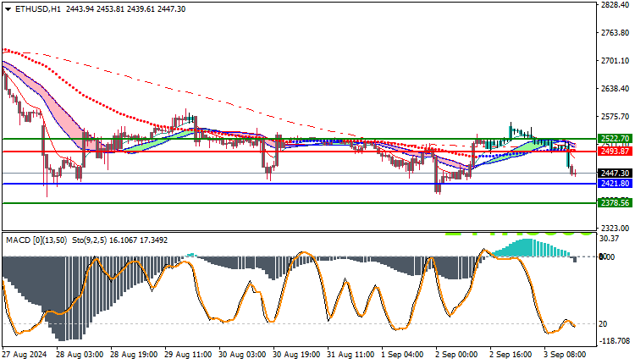Click the 2828.40 price axis value
The width and height of the screenshot is (635, 364).
616,4
